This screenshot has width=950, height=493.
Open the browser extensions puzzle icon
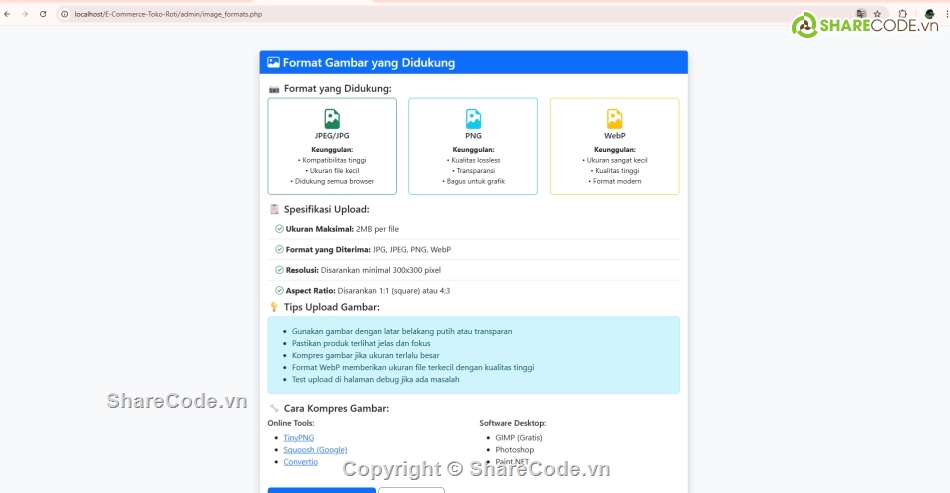tap(902, 14)
